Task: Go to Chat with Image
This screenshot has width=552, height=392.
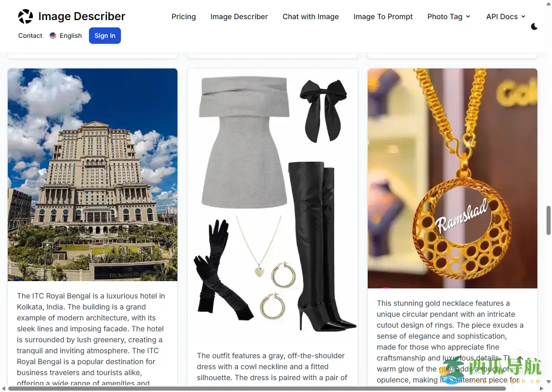Action: click(311, 16)
